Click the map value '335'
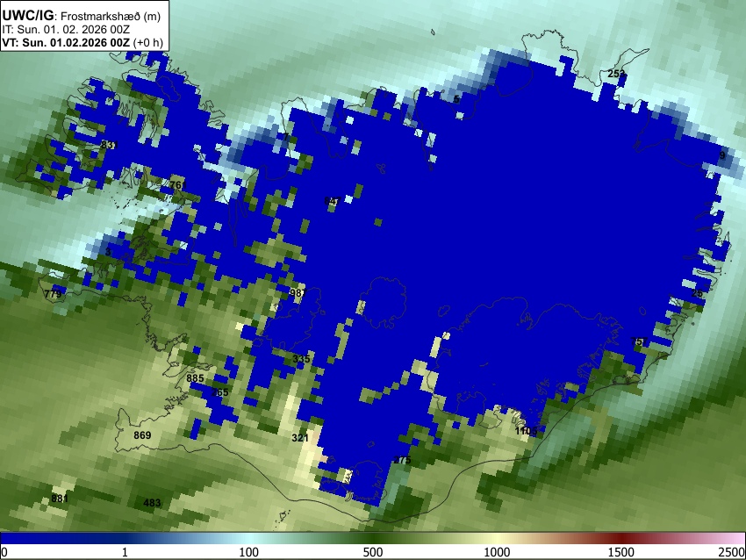 pyautogui.click(x=301, y=359)
